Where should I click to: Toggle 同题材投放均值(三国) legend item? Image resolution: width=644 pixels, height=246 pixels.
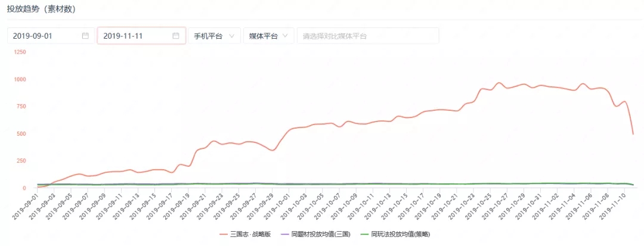(315, 235)
